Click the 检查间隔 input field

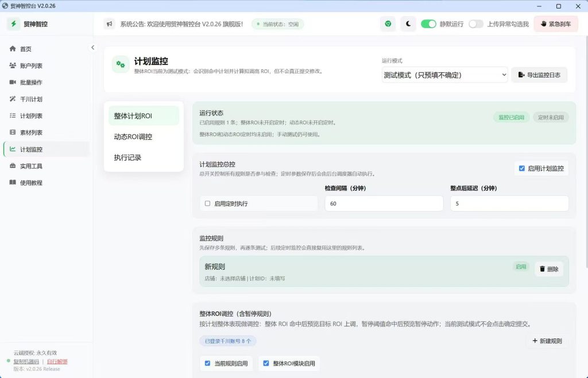[x=384, y=204]
